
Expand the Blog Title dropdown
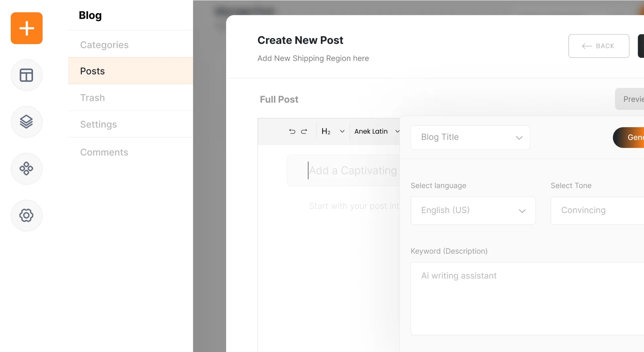click(x=470, y=138)
